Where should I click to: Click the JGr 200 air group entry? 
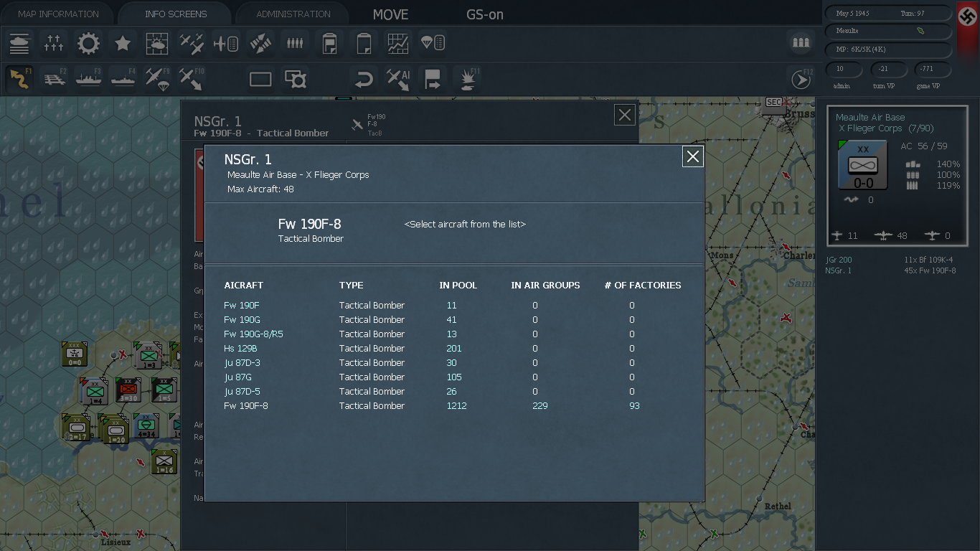pyautogui.click(x=839, y=260)
